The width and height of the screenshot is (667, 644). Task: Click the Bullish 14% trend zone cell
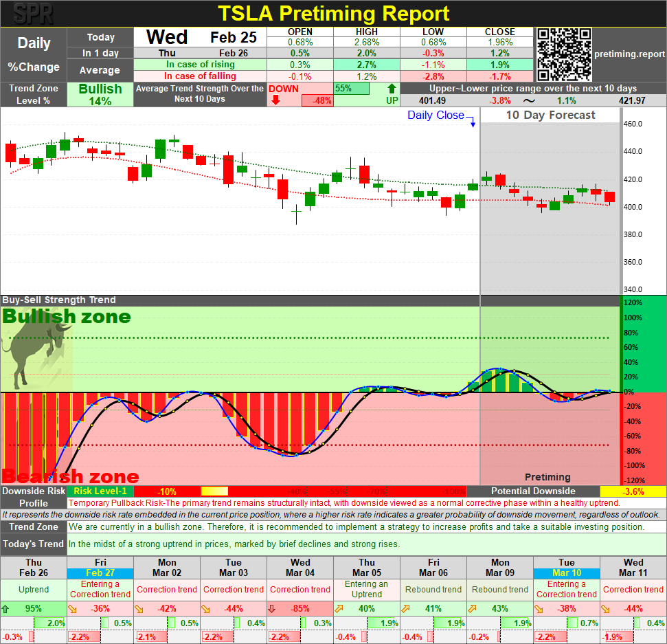[100, 94]
